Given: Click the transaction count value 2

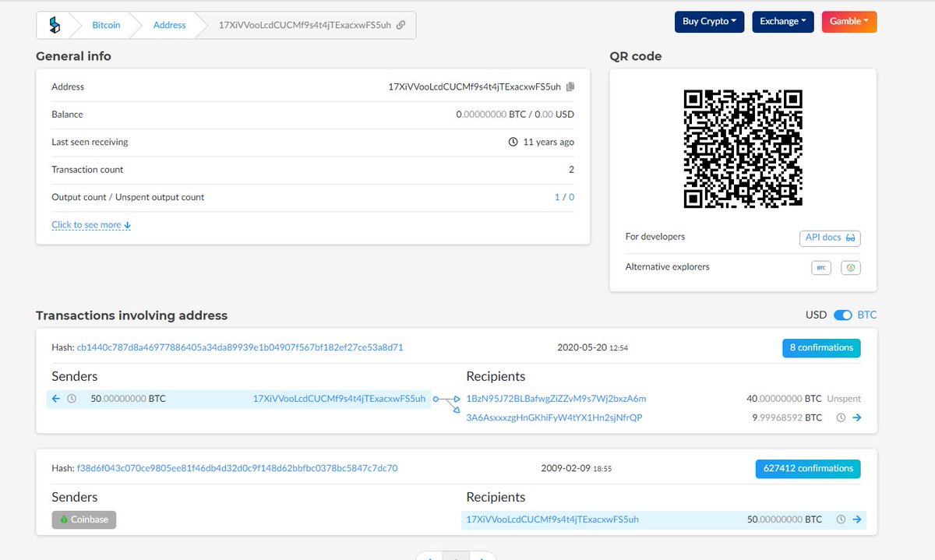Looking at the screenshot, I should pyautogui.click(x=572, y=170).
